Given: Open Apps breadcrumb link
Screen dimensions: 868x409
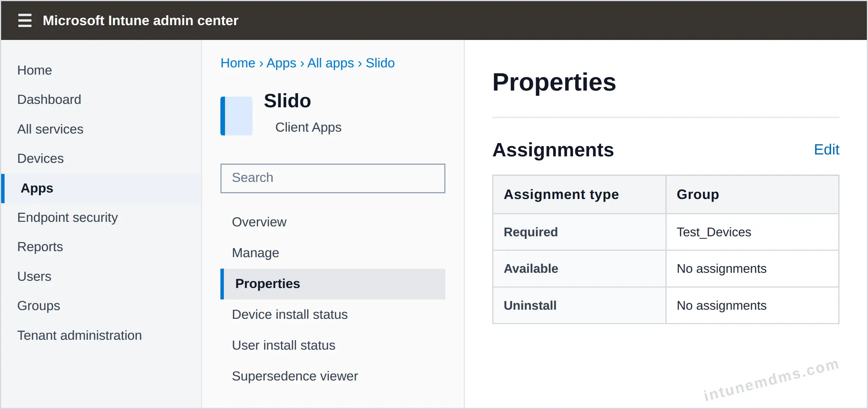Looking at the screenshot, I should 281,63.
